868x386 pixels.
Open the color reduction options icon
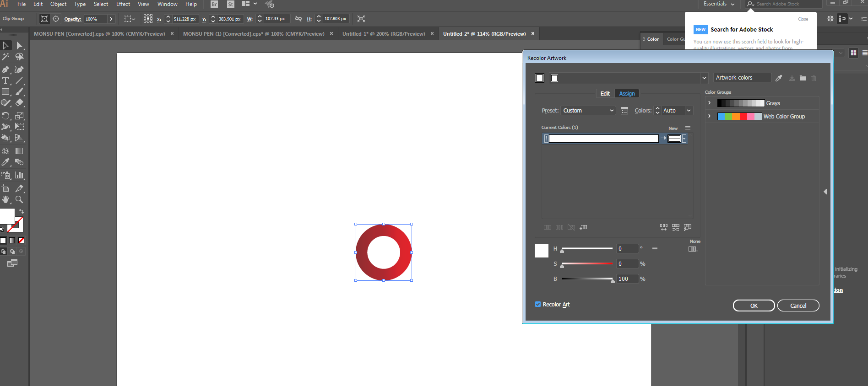pos(624,111)
